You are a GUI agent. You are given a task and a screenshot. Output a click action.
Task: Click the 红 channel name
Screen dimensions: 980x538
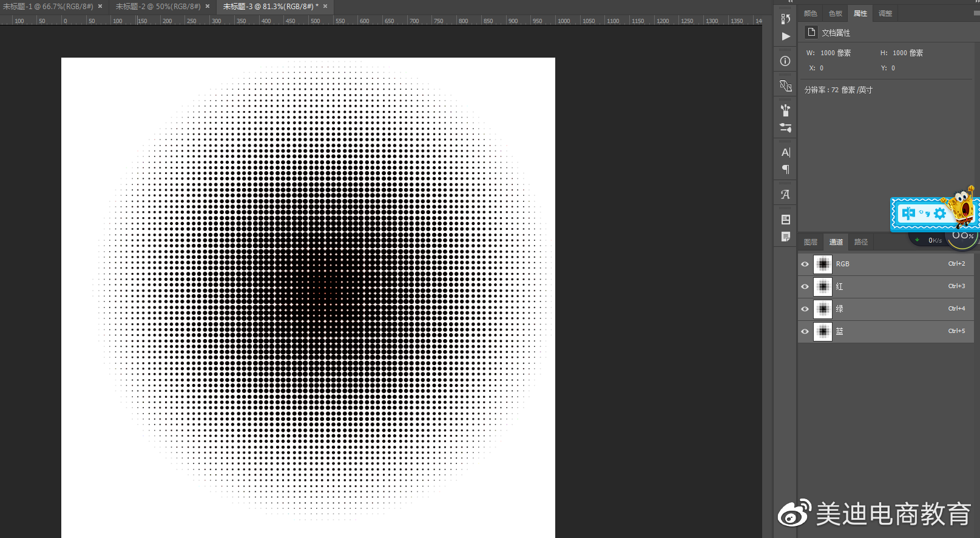coord(839,286)
